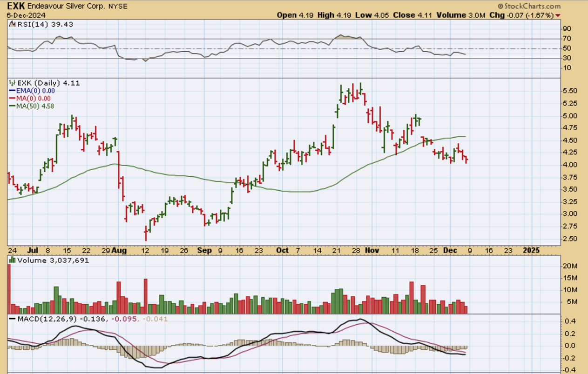Click the 15M volume axis label
The width and height of the screenshot is (588, 374).
pyautogui.click(x=570, y=278)
